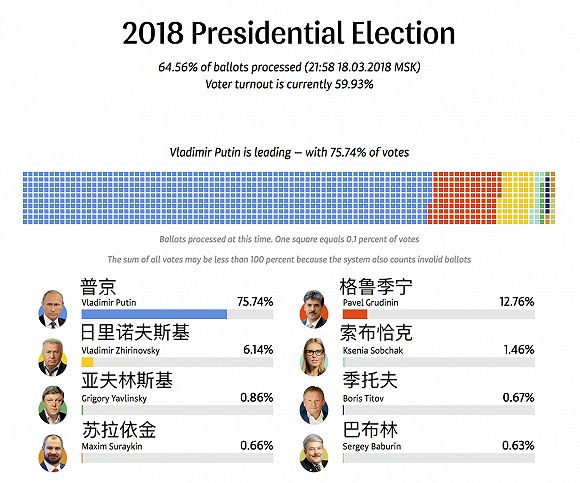Click the blue squares area of vote grid
The width and height of the screenshot is (580, 483).
coord(227,198)
